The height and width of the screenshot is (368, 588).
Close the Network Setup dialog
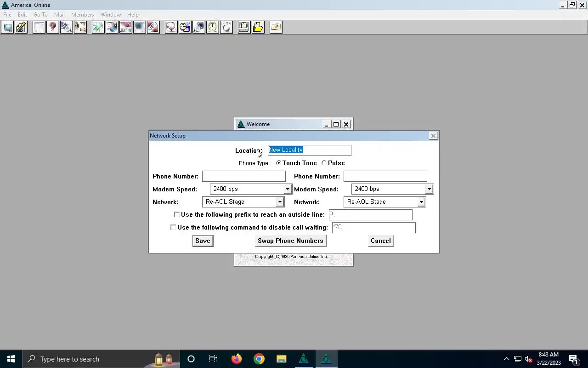433,136
